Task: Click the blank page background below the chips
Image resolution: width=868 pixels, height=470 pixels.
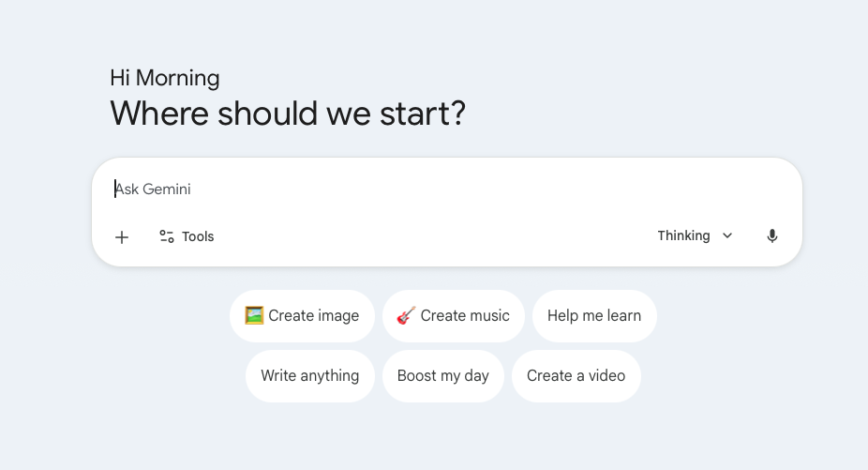Action: [434, 438]
